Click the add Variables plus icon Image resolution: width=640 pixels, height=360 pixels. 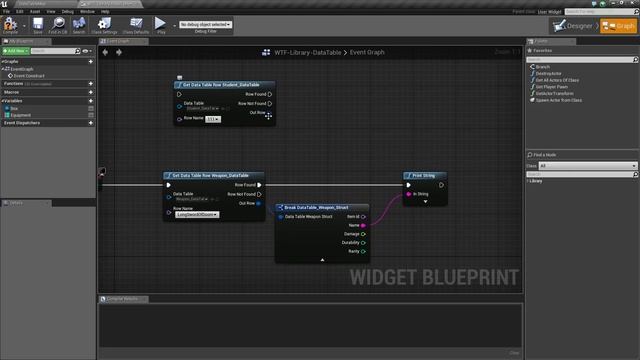pos(91,101)
